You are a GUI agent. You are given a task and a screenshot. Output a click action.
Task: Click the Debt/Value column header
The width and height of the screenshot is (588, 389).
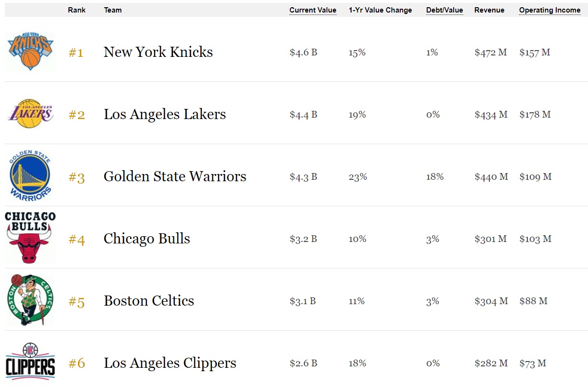click(x=444, y=10)
